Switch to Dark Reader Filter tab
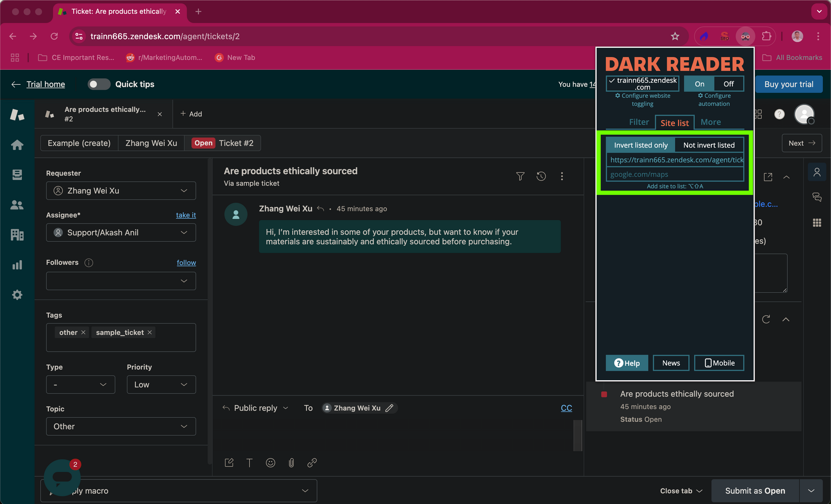 point(639,122)
